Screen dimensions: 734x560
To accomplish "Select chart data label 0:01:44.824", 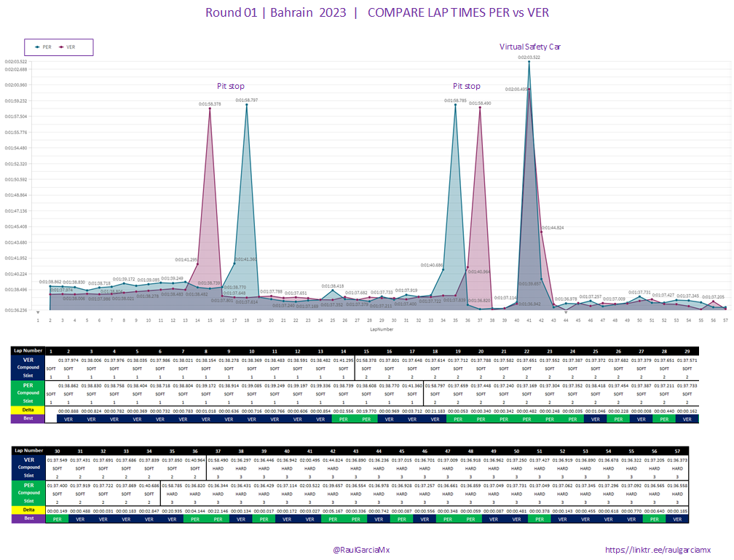I will 553,227.
